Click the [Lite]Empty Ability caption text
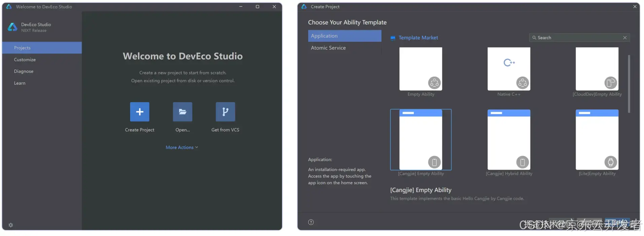 pyautogui.click(x=597, y=173)
